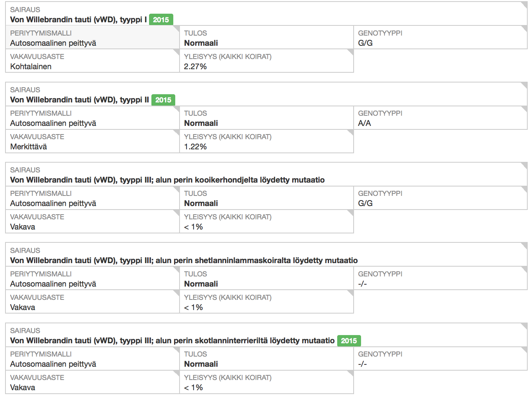
Task: Click corner icon in Kohtalainen Vakavuusaste cell
Action: tap(176, 52)
